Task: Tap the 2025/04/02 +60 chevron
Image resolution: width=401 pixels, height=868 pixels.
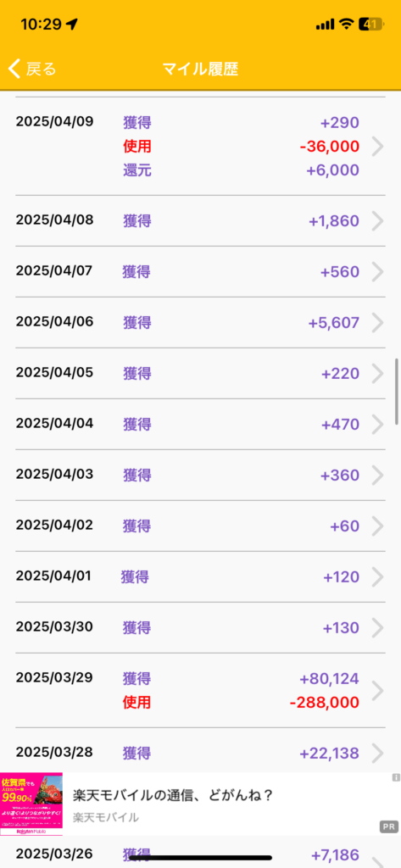Action: point(378,526)
